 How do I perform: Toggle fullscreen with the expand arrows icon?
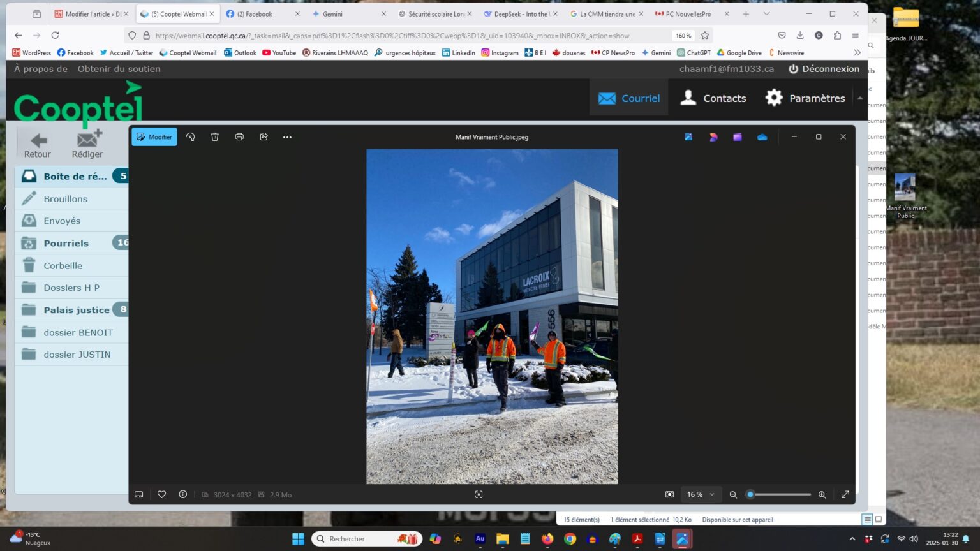(845, 495)
